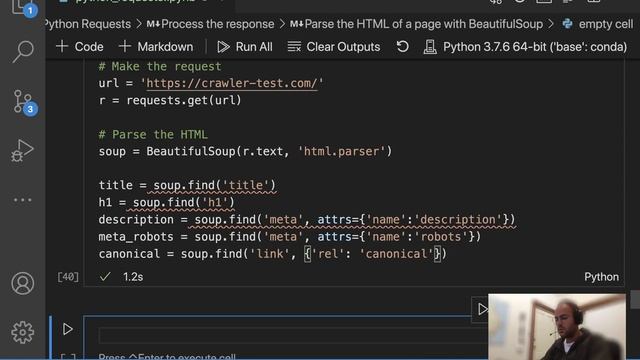Open the 'Parse the HTML of a page with BeautifulSoup' breadcrumb

pos(416,24)
